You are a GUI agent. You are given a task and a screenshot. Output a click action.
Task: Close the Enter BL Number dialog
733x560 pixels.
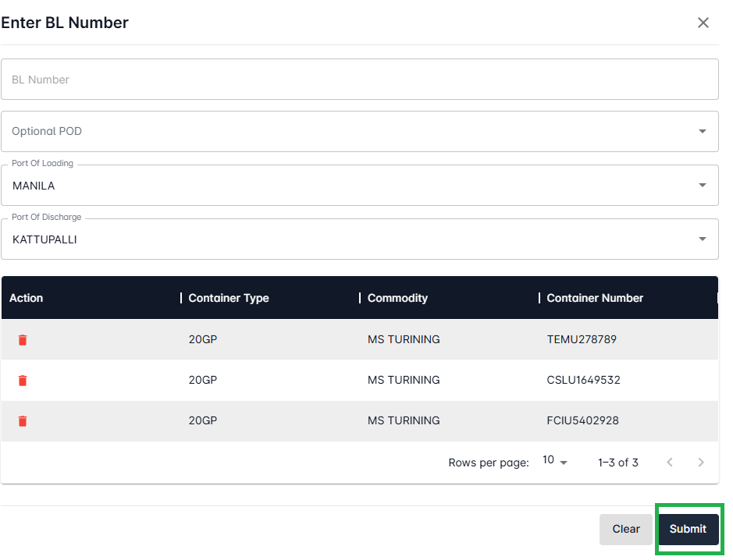703,23
